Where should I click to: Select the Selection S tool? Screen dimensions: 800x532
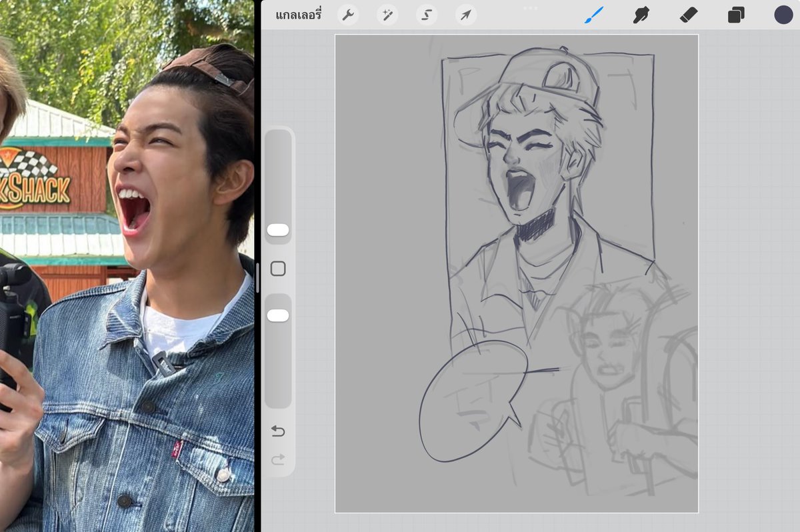point(427,15)
